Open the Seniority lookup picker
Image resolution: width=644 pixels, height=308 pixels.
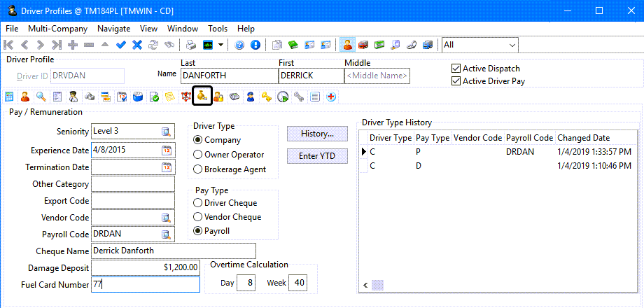pos(167,132)
